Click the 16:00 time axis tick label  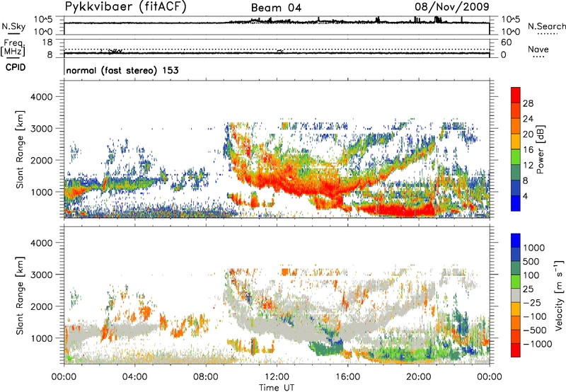(x=347, y=377)
